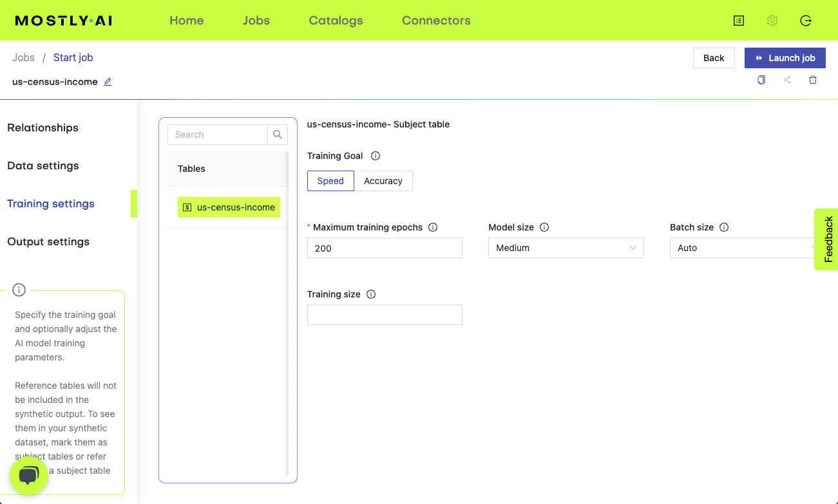The height and width of the screenshot is (504, 838).
Task: Click the info icon beside Training Goal
Action: (376, 156)
